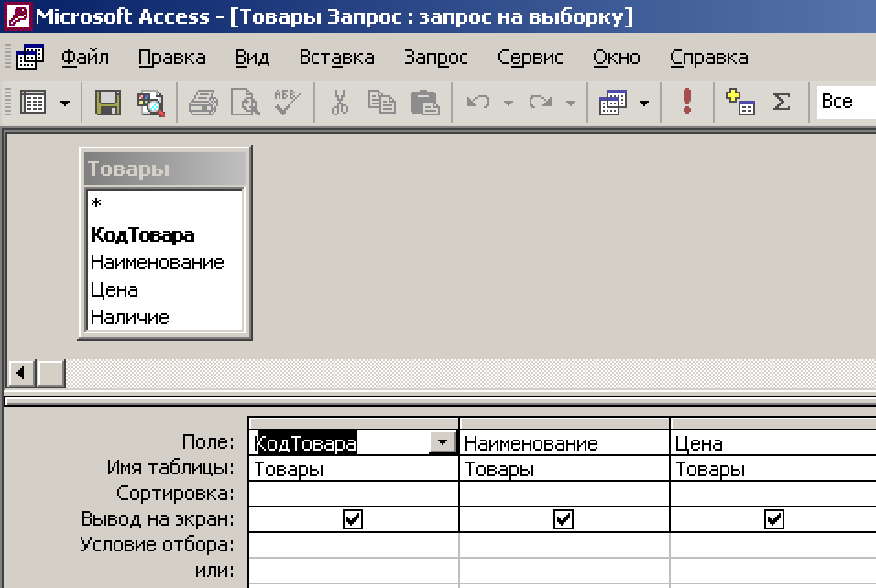The image size is (876, 588).
Task: Open the Файл menu
Action: (x=85, y=58)
